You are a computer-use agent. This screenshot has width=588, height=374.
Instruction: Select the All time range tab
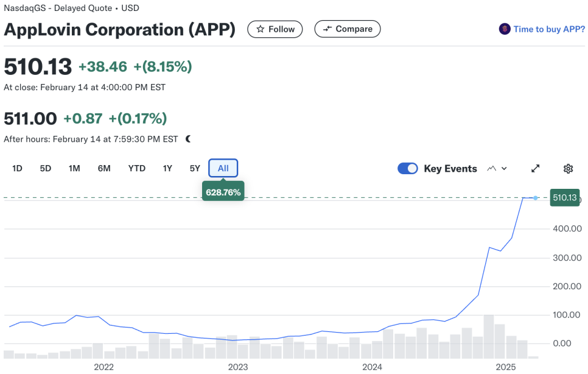[x=223, y=168]
